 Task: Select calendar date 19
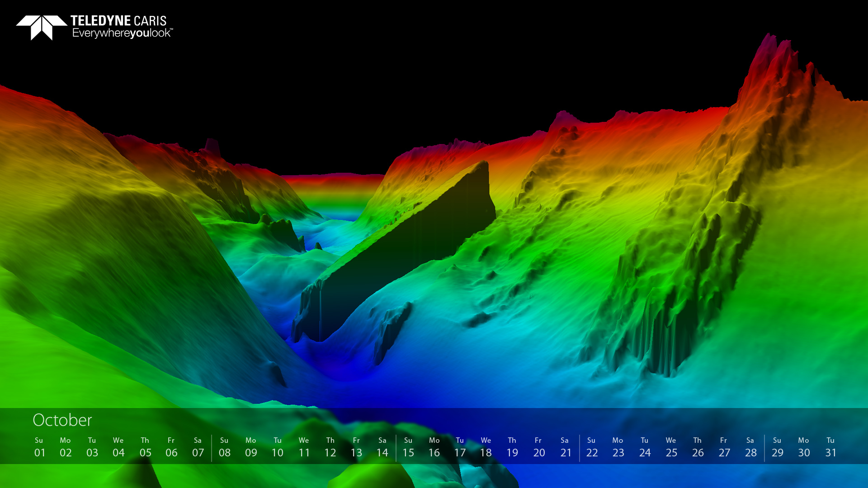click(x=512, y=453)
